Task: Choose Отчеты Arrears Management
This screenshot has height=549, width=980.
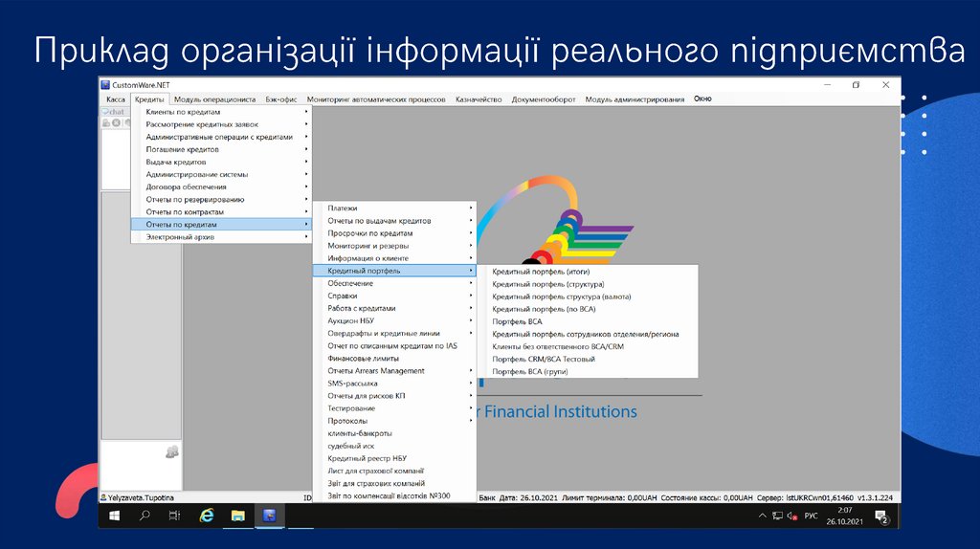Action: click(394, 370)
